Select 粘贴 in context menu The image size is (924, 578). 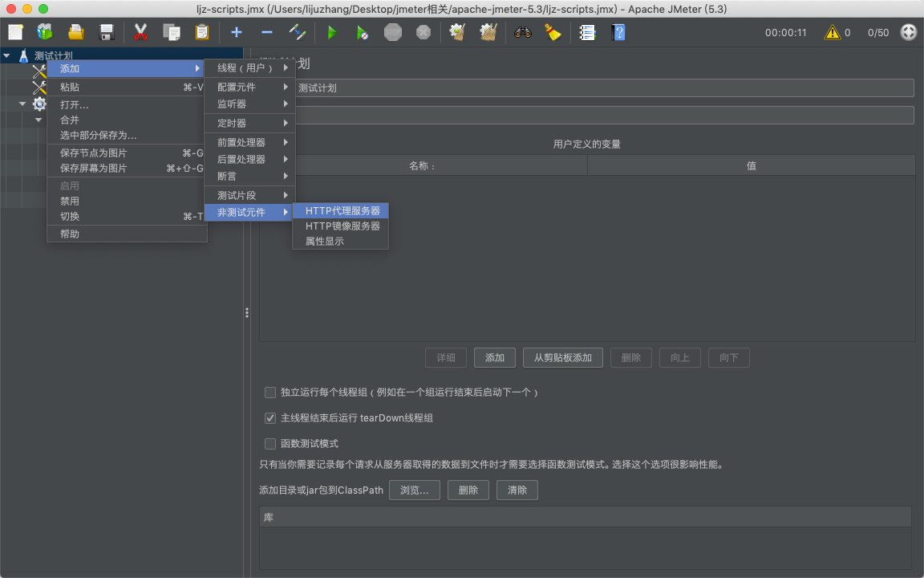(127, 87)
